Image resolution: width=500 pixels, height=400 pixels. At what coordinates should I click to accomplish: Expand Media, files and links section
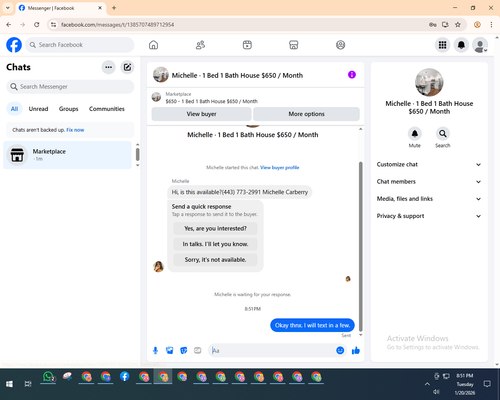429,199
